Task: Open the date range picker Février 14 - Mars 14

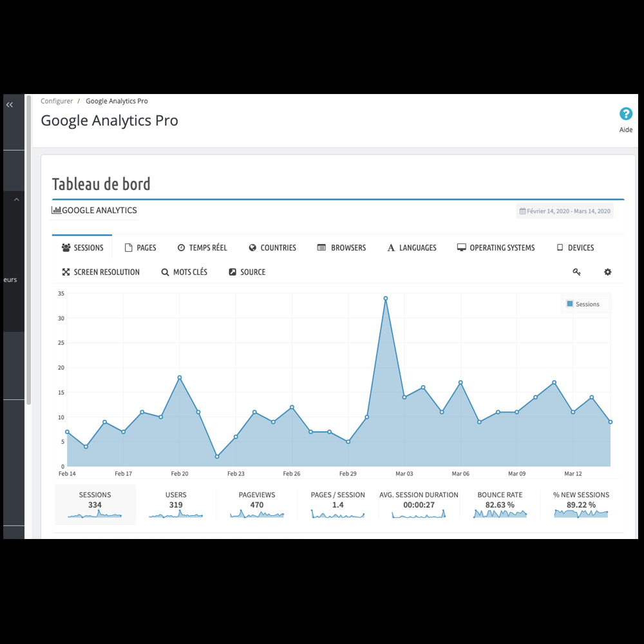Action: (x=565, y=211)
